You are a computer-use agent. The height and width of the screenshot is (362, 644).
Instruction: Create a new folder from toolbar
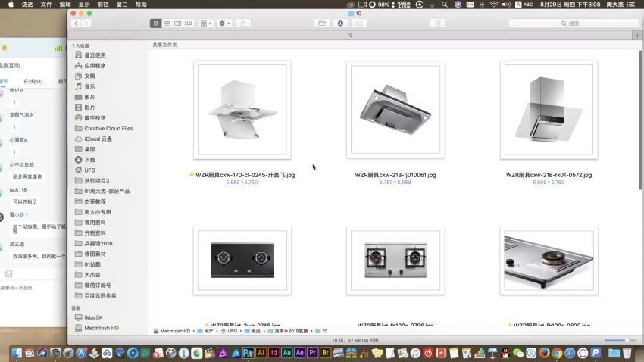[322, 23]
